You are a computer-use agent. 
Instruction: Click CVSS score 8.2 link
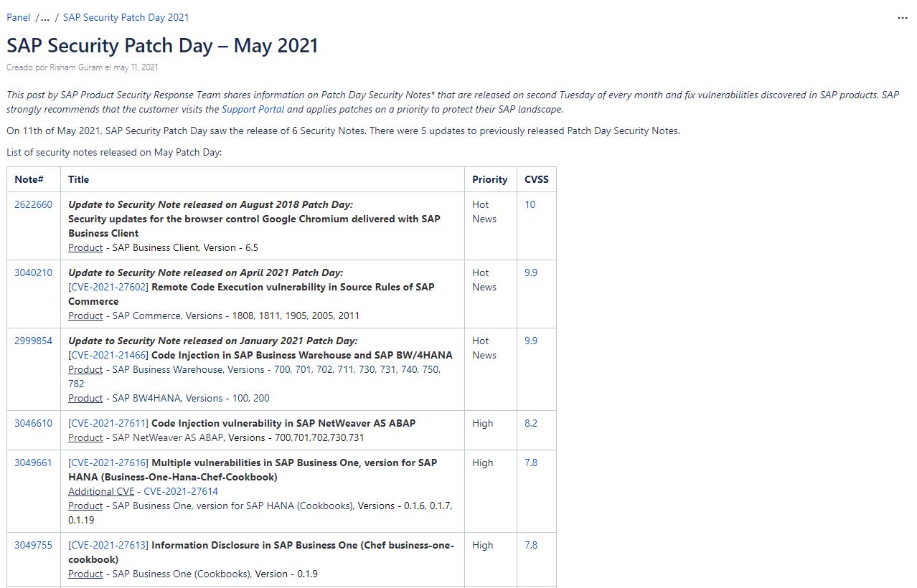pyautogui.click(x=530, y=423)
